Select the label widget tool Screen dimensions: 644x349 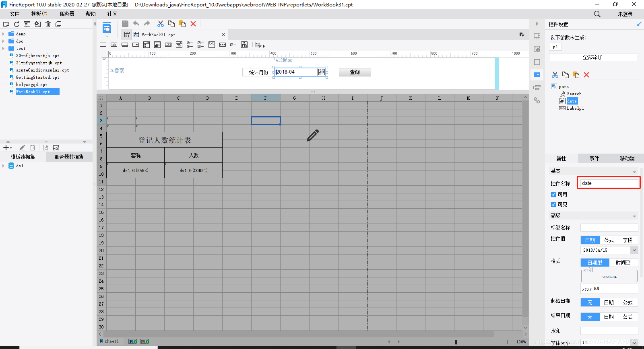pyautogui.click(x=114, y=45)
